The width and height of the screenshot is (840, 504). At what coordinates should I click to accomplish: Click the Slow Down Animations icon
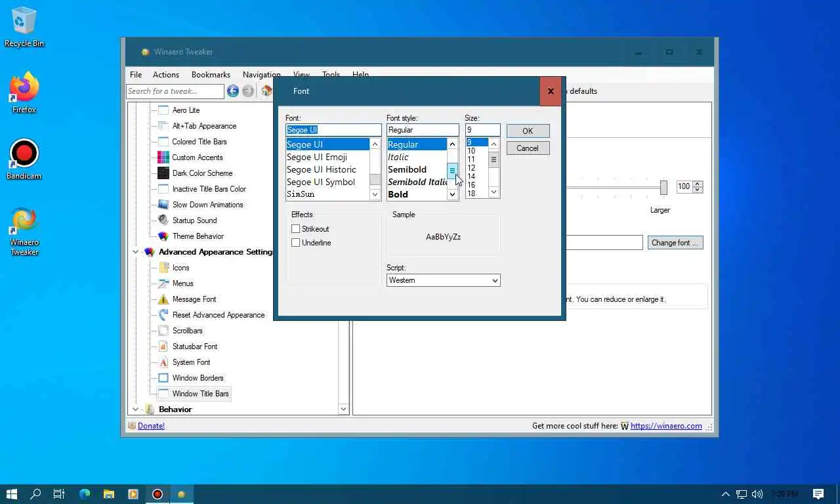tap(163, 205)
